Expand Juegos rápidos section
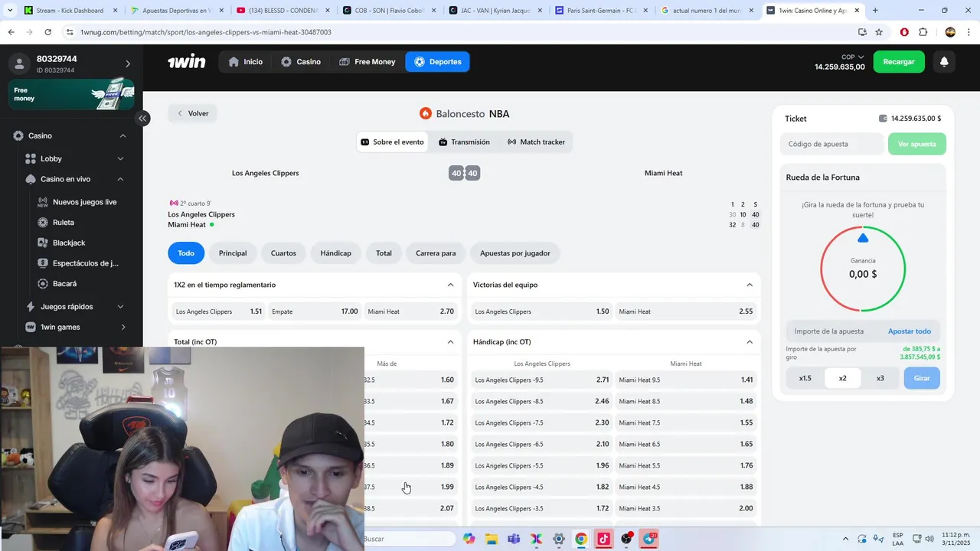The image size is (980, 551). tap(120, 307)
